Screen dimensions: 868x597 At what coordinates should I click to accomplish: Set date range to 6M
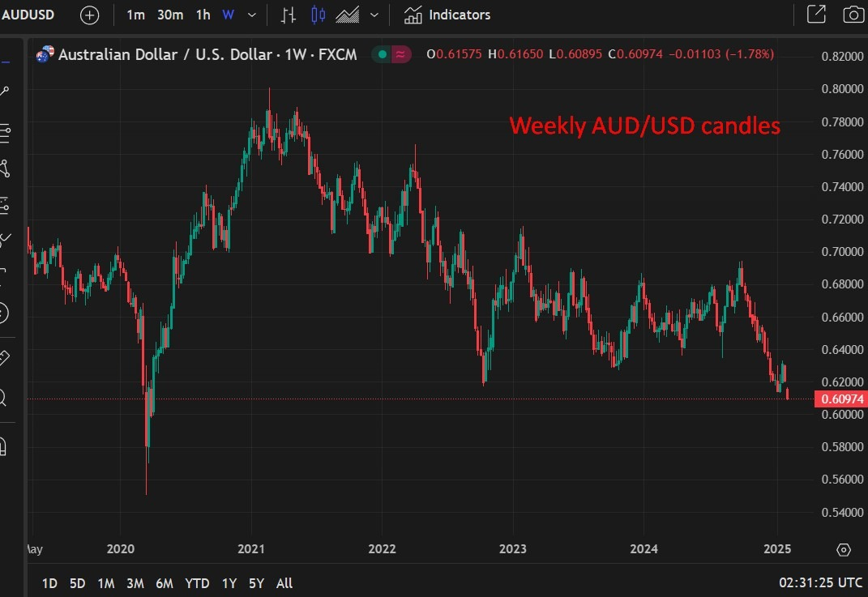point(165,583)
